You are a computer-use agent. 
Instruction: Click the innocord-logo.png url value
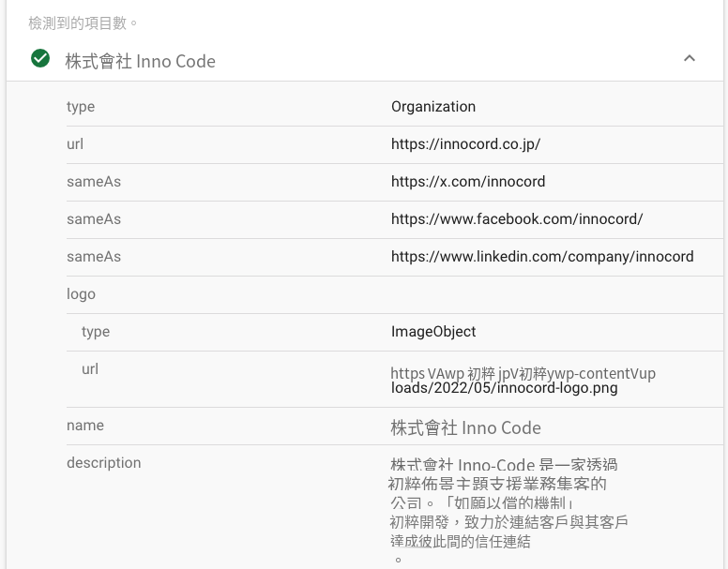(523, 381)
